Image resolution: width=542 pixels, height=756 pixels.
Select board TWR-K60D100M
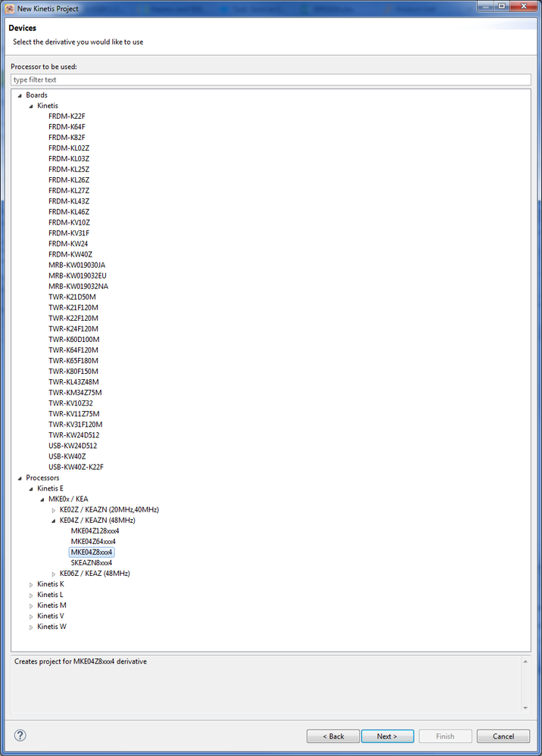73,339
